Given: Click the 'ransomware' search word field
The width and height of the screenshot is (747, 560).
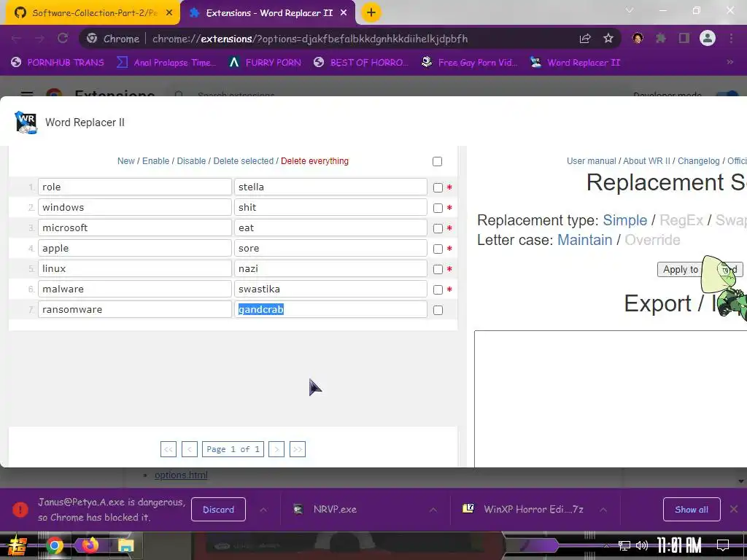Looking at the screenshot, I should coord(135,309).
